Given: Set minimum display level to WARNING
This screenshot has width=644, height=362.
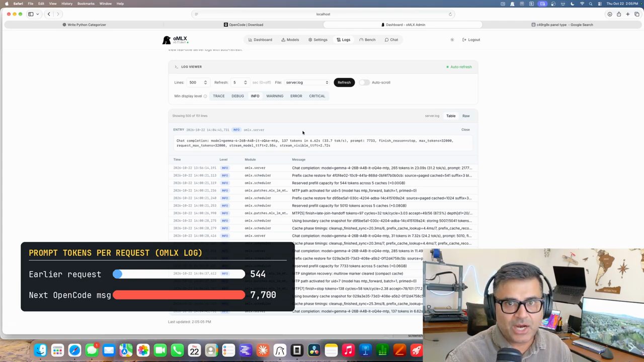Looking at the screenshot, I should pos(275,96).
